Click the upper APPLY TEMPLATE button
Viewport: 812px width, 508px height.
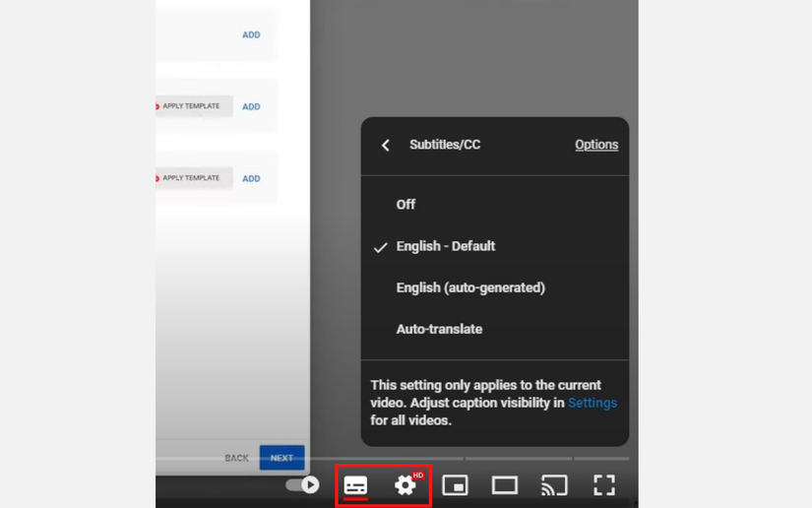[x=193, y=106]
